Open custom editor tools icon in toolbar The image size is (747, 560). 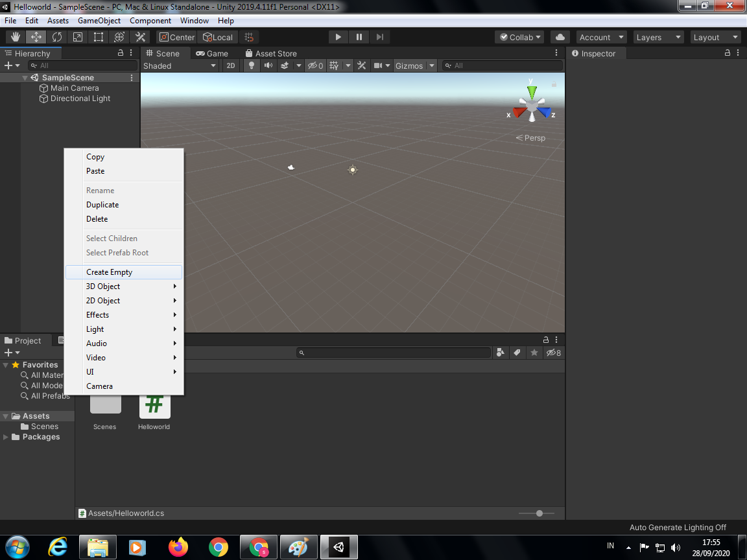[x=140, y=37]
